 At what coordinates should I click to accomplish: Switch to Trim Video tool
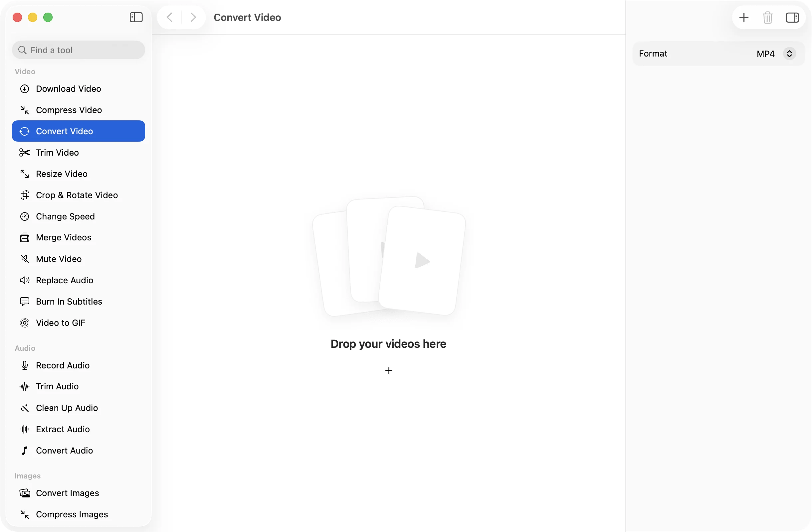(79, 153)
